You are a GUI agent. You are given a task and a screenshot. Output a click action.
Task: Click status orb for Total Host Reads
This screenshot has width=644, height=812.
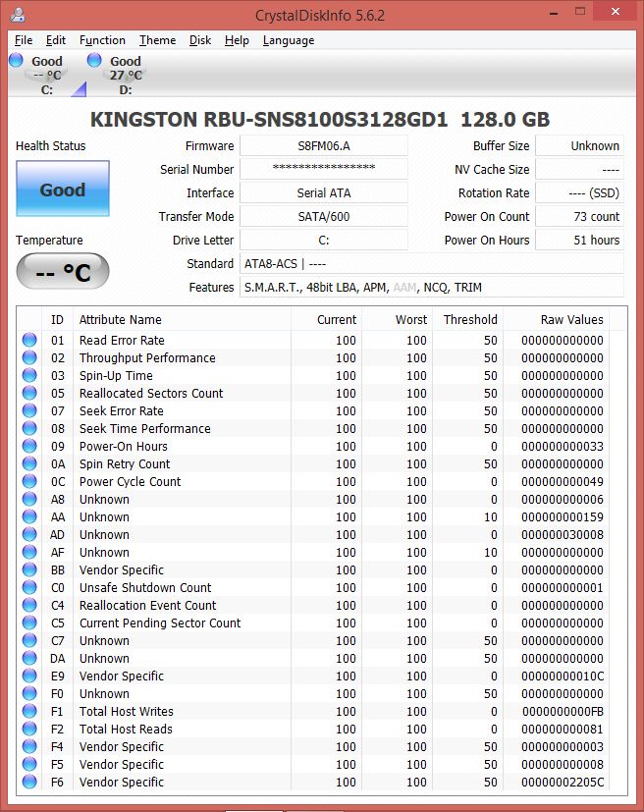29,729
